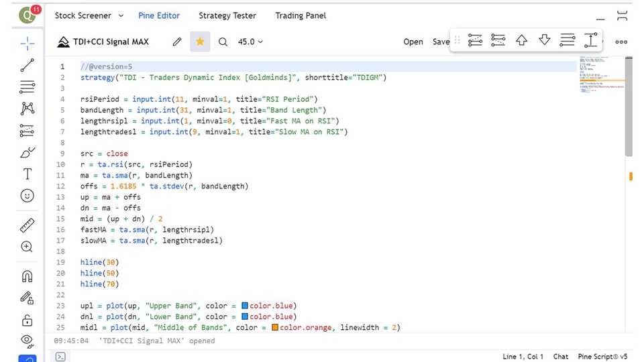Click the up arrow icon in floating toolbar
644x362 pixels.
tap(522, 40)
